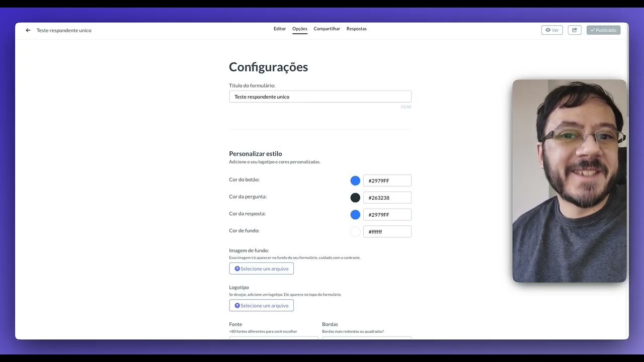Image resolution: width=644 pixels, height=362 pixels.
Task: Click the share icon button
Action: tap(575, 30)
